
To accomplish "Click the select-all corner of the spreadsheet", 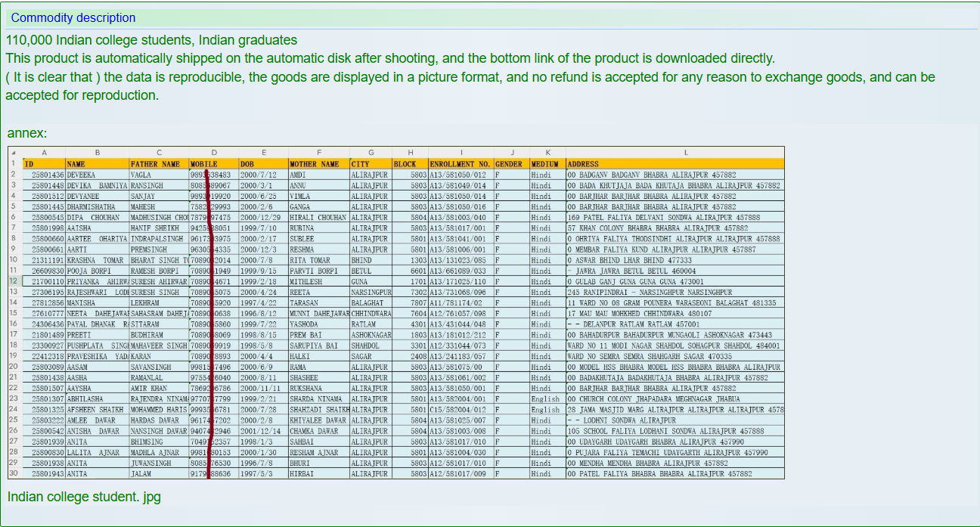I will coord(14,153).
